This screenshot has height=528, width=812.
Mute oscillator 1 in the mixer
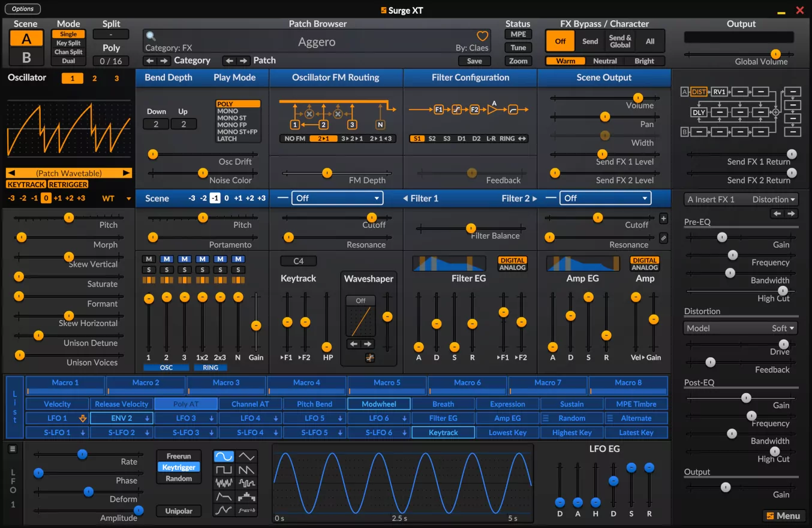tap(148, 259)
